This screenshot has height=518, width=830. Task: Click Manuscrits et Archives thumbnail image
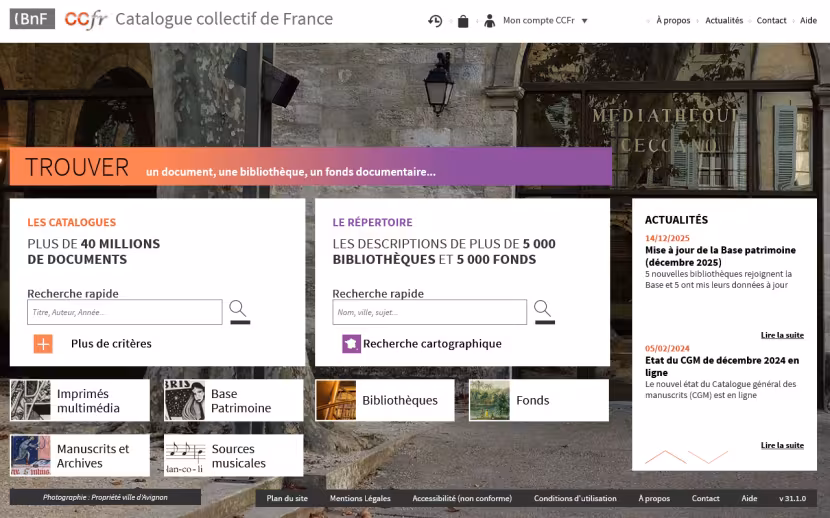(30, 456)
